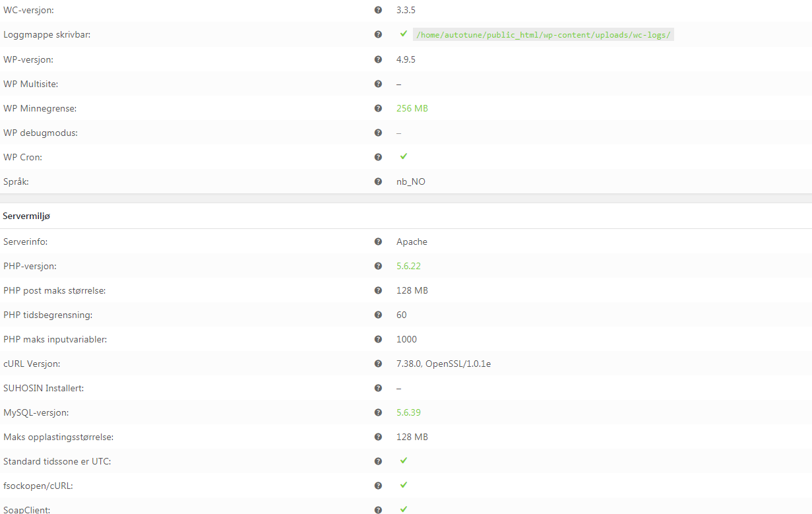812x514 pixels.
Task: Click the PHP version value 5.6.22
Action: (x=408, y=266)
